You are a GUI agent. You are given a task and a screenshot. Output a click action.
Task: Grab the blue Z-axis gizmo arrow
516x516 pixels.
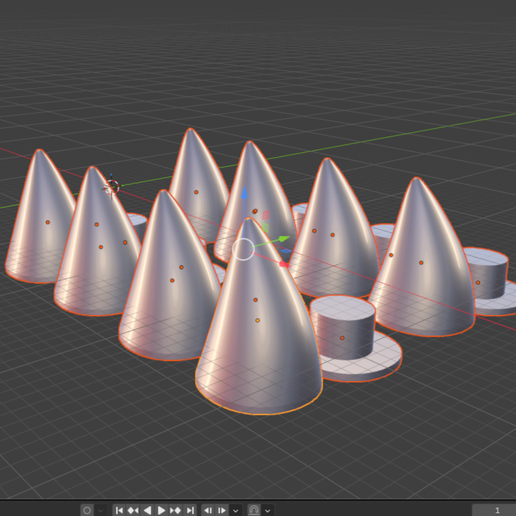click(x=244, y=194)
